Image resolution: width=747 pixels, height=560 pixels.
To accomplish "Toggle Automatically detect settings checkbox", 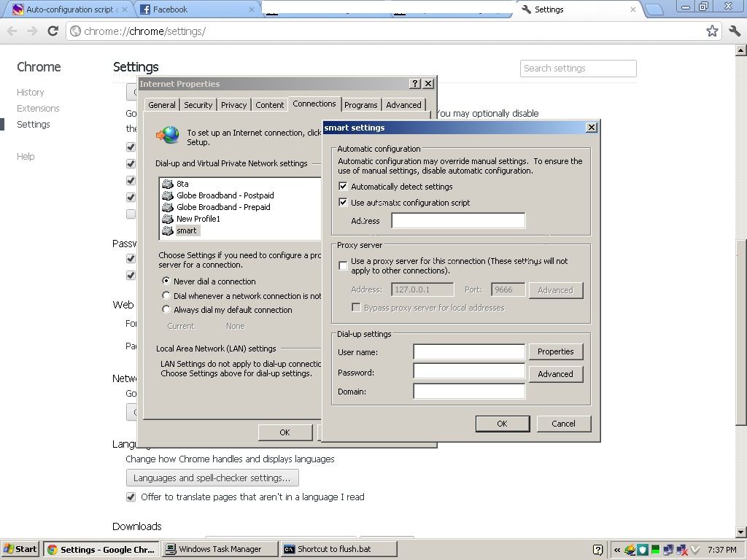I will tap(343, 186).
